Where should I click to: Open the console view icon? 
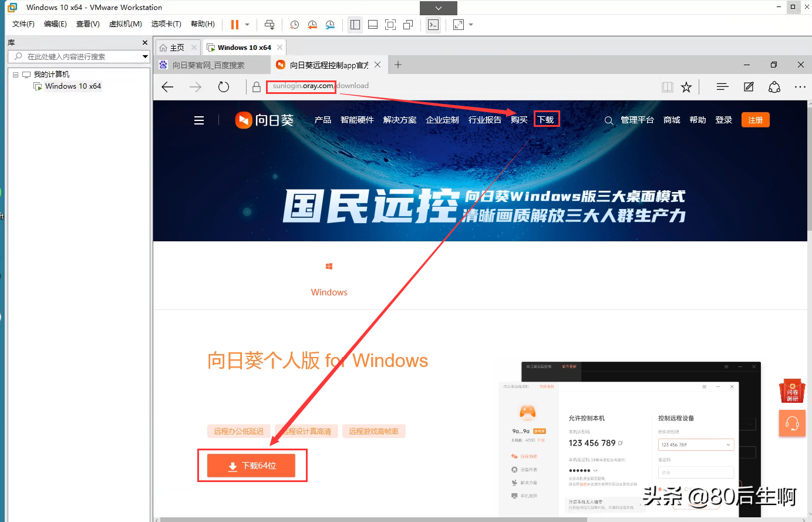[433, 25]
